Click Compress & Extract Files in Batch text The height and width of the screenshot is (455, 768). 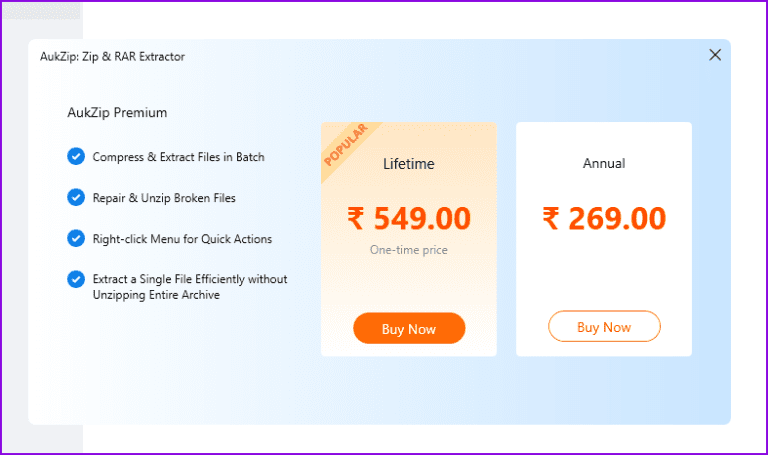pyautogui.click(x=178, y=157)
